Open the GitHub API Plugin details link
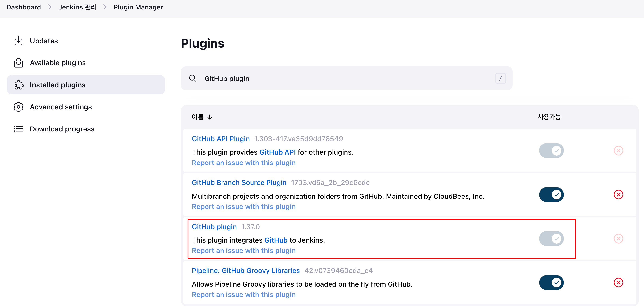The width and height of the screenshot is (644, 308). click(x=221, y=138)
